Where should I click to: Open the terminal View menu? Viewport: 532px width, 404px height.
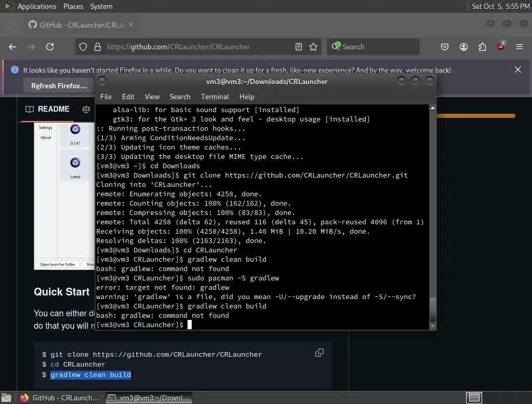point(152,97)
